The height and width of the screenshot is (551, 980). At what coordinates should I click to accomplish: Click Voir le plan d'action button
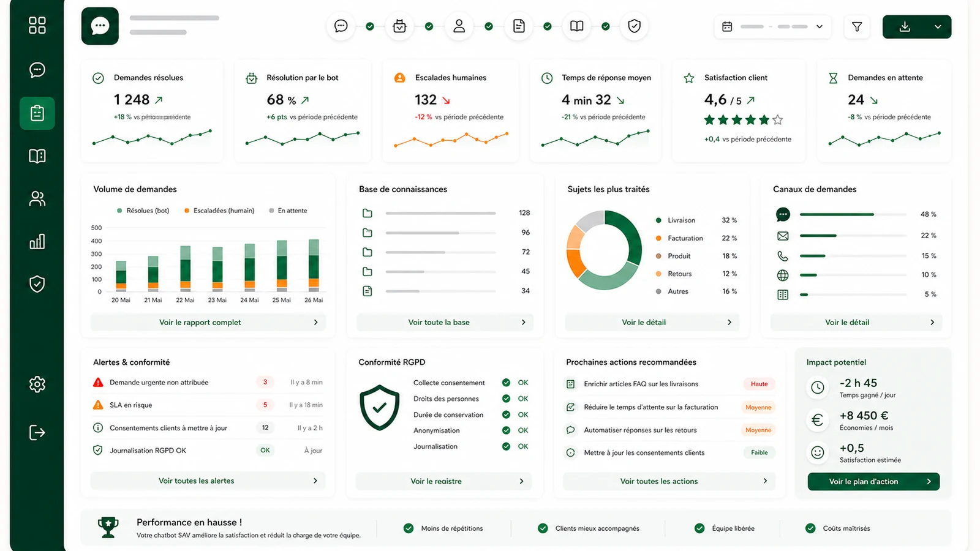coord(873,482)
